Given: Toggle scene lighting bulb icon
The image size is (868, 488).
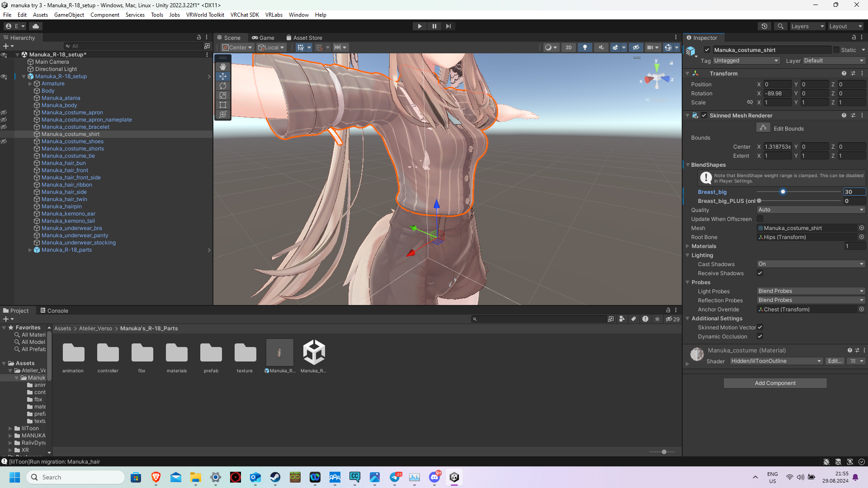Looking at the screenshot, I should point(585,47).
